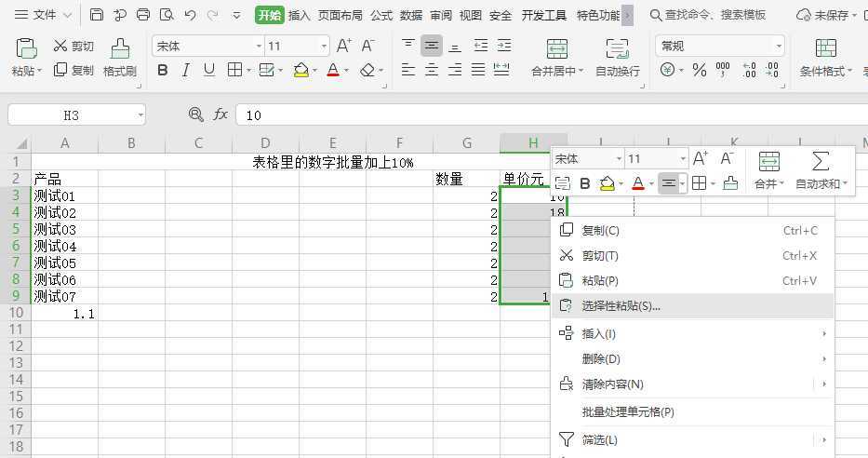Center text horizontally in the ribbon
This screenshot has width=868, height=458.
tap(432, 69)
